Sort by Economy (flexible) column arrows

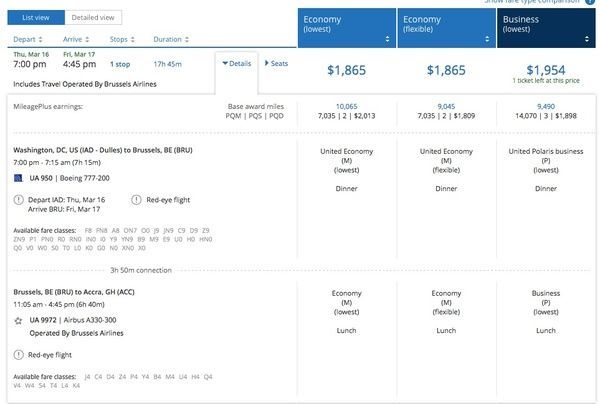486,39
